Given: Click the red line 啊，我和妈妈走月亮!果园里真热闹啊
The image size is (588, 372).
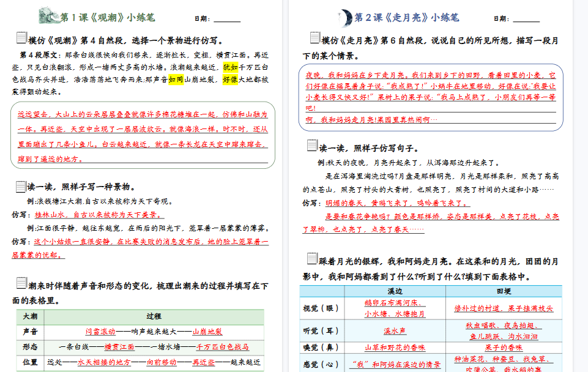Looking at the screenshot, I should [371, 120].
